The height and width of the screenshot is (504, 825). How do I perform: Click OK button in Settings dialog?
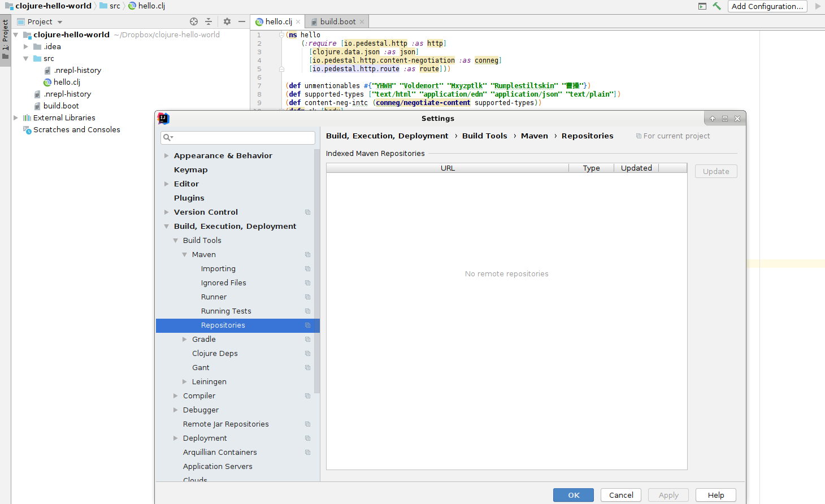[574, 495]
